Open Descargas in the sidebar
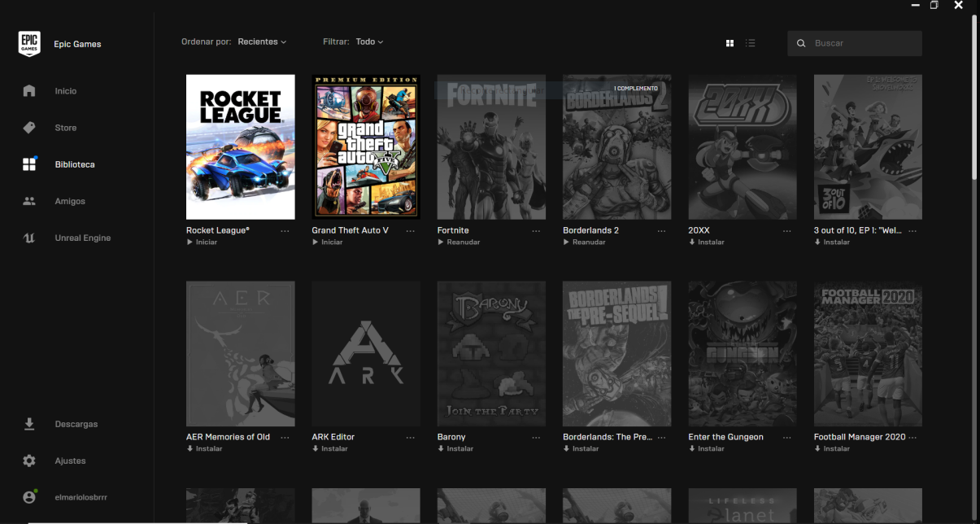The height and width of the screenshot is (524, 980). (x=76, y=424)
